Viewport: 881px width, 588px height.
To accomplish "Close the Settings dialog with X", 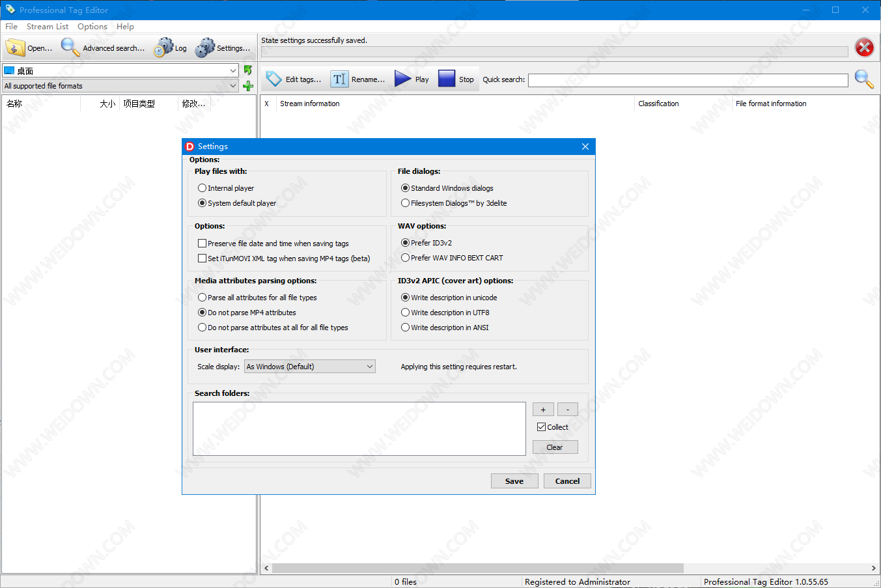I will (x=585, y=147).
